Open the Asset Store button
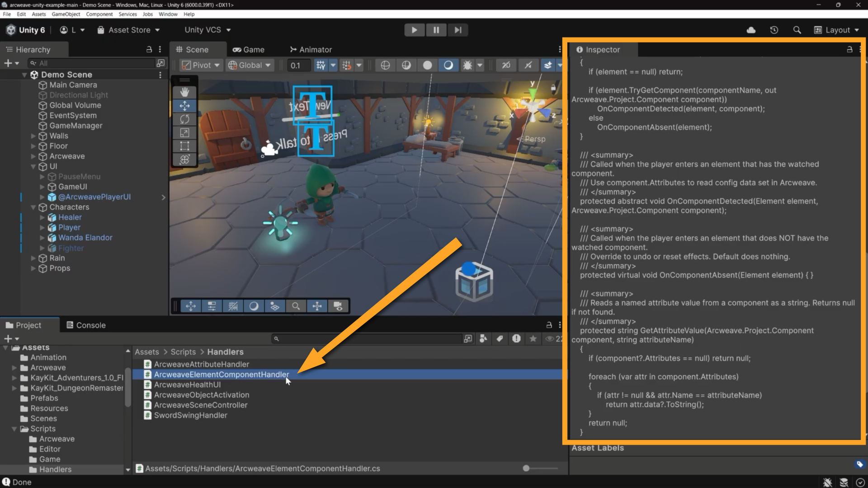Screen dimensions: 868x488 pyautogui.click(x=129, y=30)
